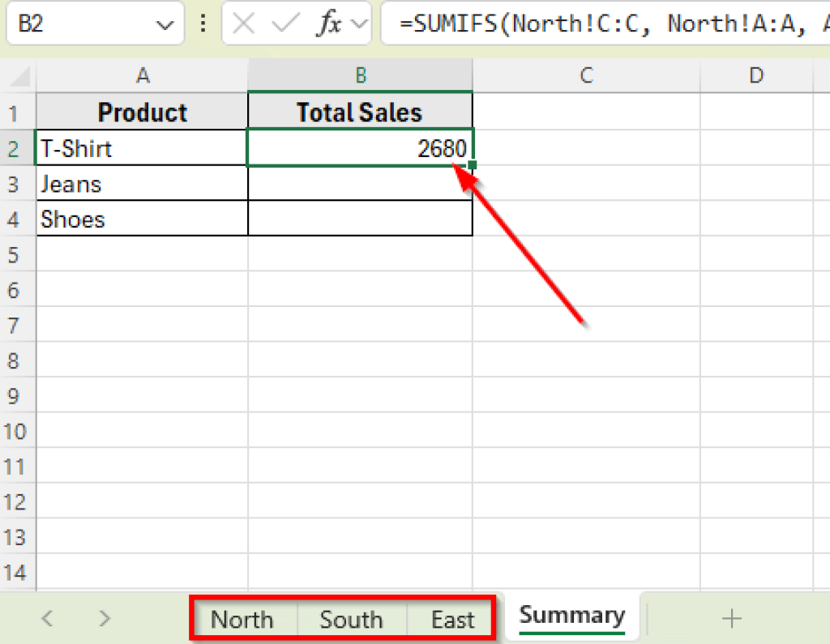Select the T-Shirt cell
This screenshot has width=830, height=644.
click(x=142, y=148)
